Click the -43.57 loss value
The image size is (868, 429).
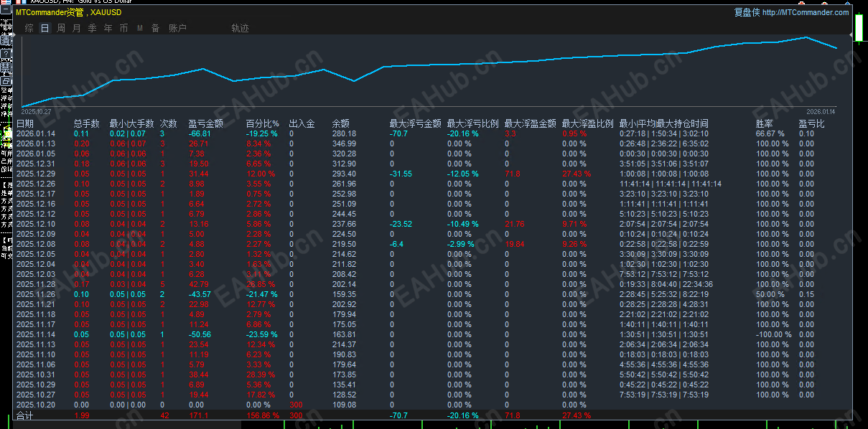click(200, 294)
